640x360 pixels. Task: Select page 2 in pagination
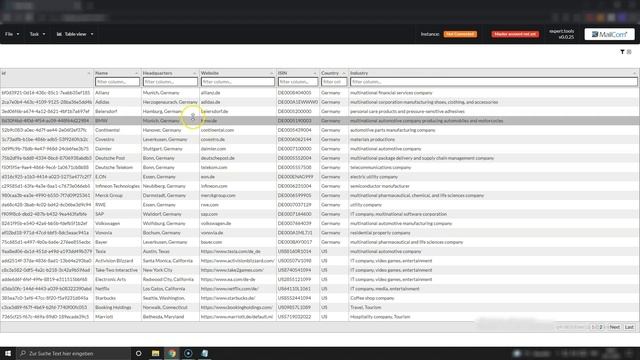[x=601, y=327]
